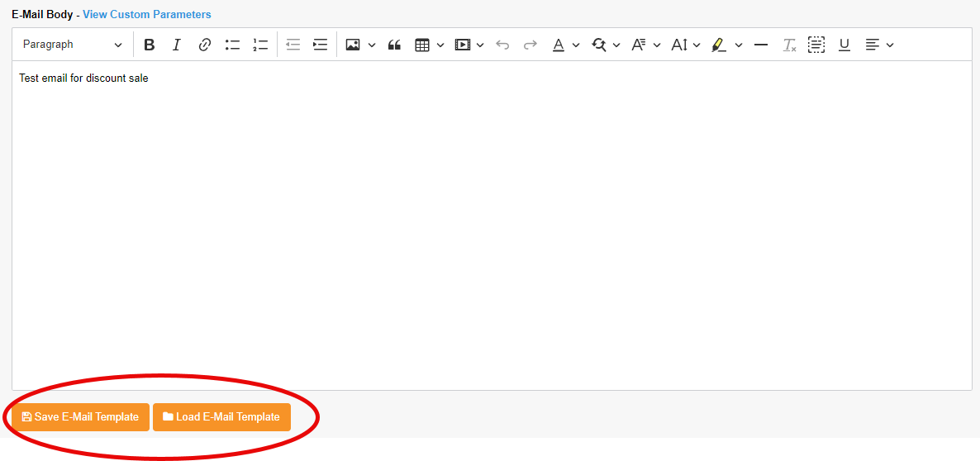
Task: Remove text formatting
Action: tap(789, 45)
